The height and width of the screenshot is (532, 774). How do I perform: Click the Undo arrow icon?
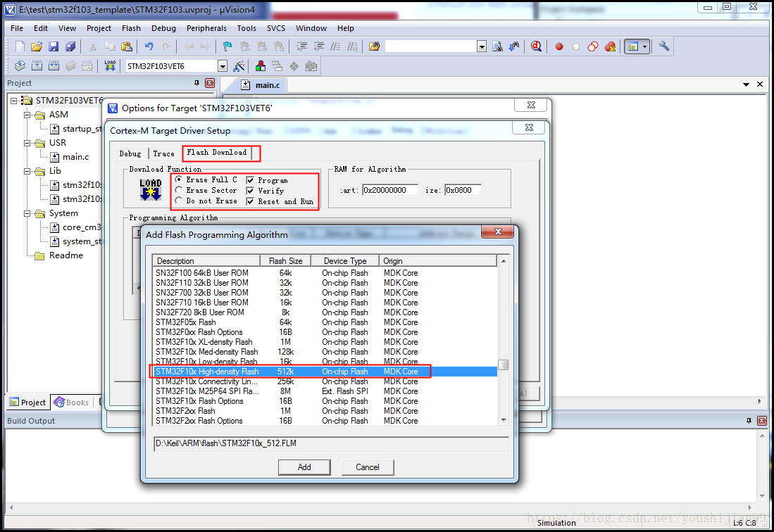149,46
